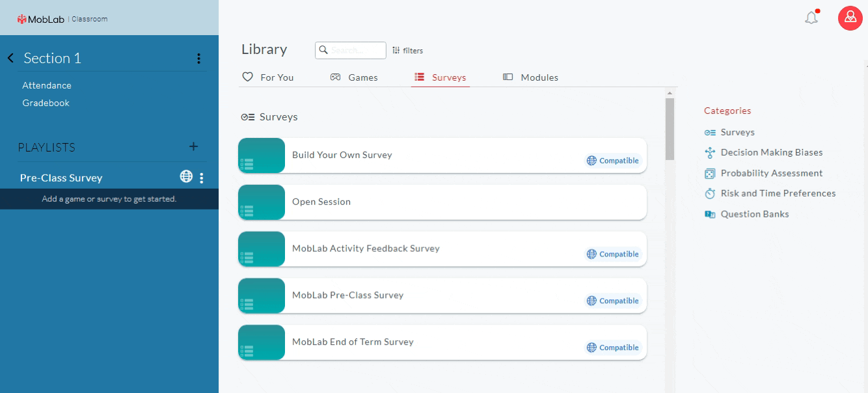
Task: Open the Open Session card
Action: pyautogui.click(x=442, y=202)
